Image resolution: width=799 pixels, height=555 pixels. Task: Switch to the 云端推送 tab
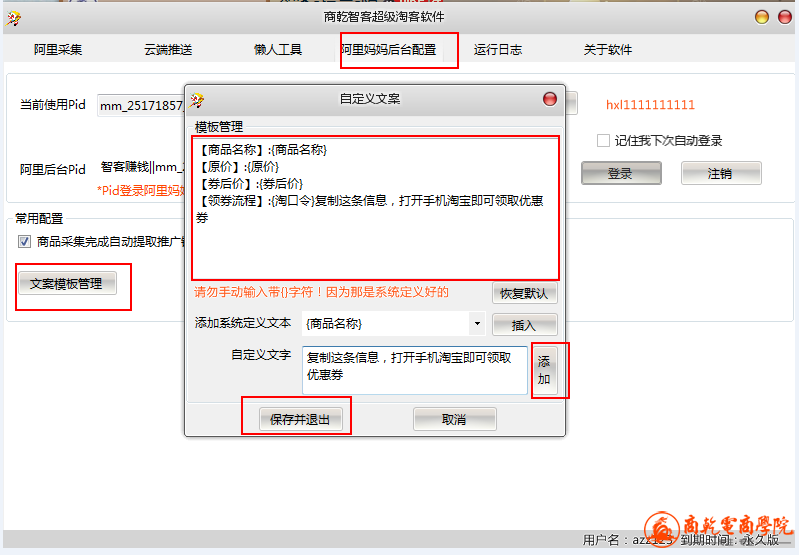pos(168,49)
